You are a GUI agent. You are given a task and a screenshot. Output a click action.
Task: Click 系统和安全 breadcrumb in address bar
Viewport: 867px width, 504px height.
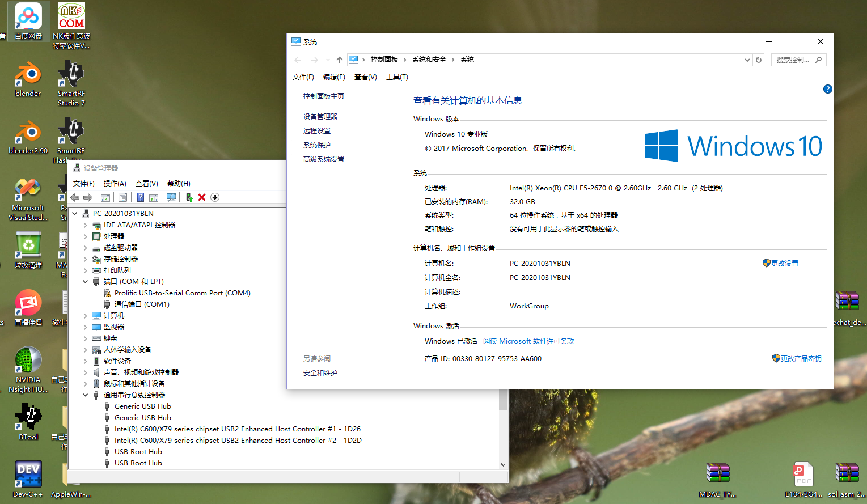coord(429,60)
